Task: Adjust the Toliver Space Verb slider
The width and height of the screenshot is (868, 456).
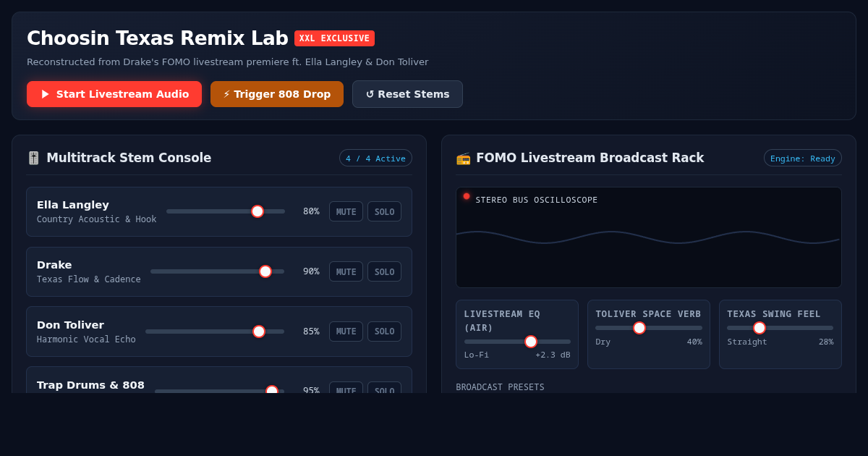Action: click(x=649, y=328)
